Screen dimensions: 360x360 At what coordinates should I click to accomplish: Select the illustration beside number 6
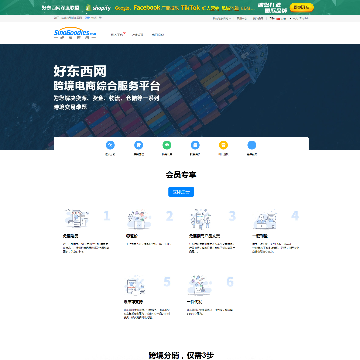click(x=199, y=285)
